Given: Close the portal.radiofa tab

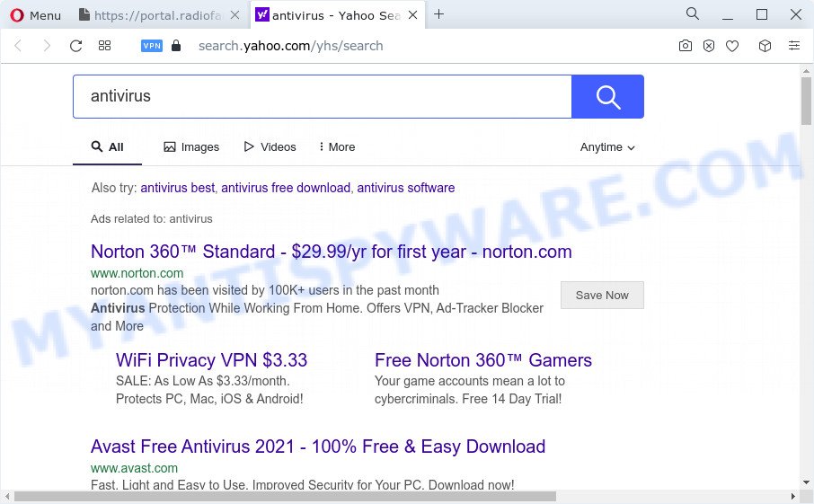Looking at the screenshot, I should tap(234, 15).
